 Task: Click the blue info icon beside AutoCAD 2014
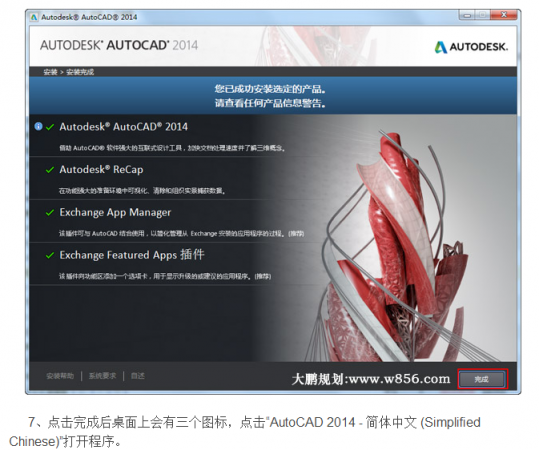click(38, 127)
